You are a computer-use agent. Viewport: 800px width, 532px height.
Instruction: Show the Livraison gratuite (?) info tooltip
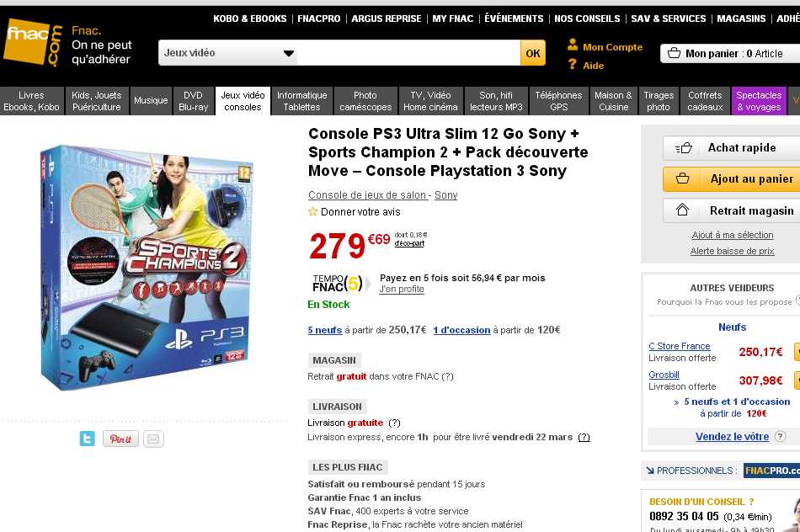(394, 423)
